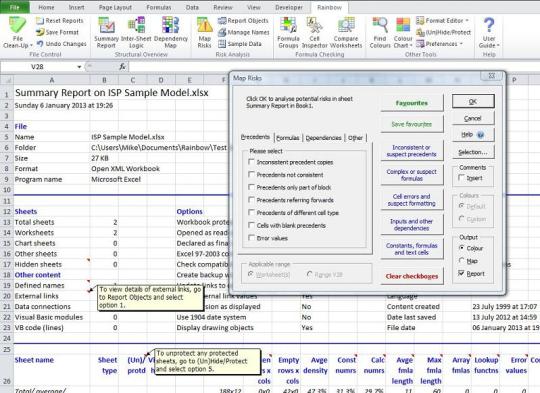Open the Name Box dropdown arrow
This screenshot has height=393, width=540.
tap(79, 67)
